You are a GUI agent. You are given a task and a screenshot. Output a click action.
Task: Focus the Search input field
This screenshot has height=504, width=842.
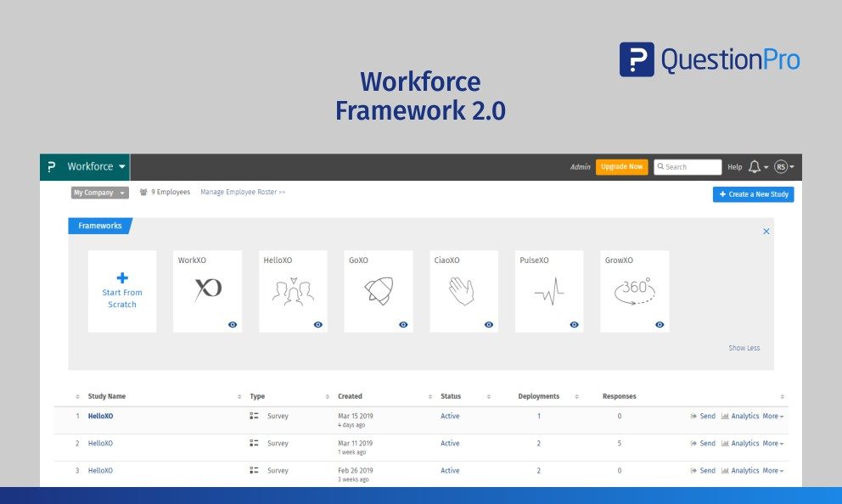pos(688,167)
